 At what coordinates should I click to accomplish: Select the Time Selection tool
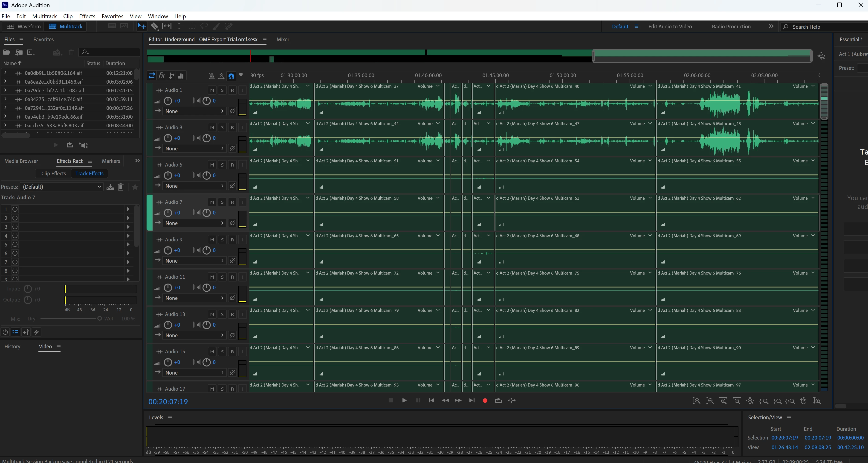click(x=179, y=26)
